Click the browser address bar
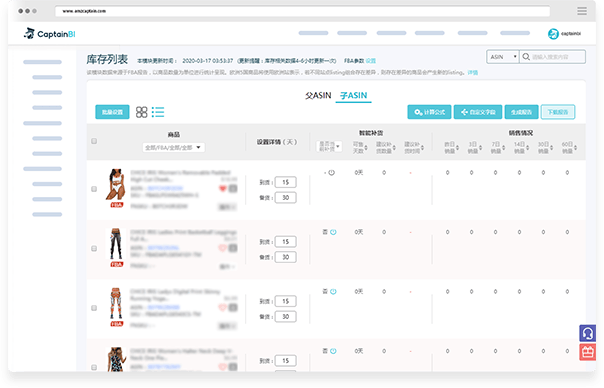The width and height of the screenshot is (604, 388). click(x=302, y=11)
